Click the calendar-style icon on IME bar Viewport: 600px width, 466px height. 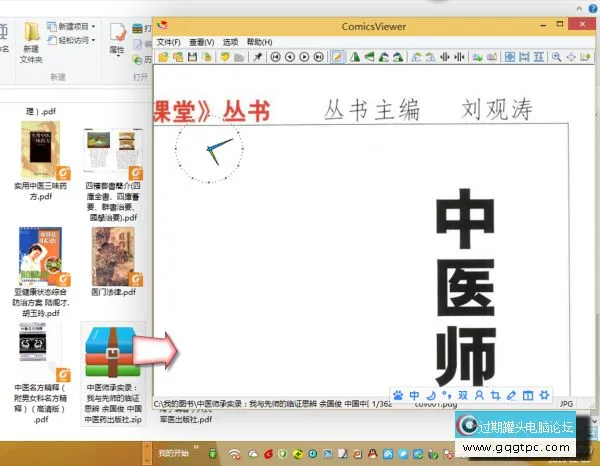(528, 395)
